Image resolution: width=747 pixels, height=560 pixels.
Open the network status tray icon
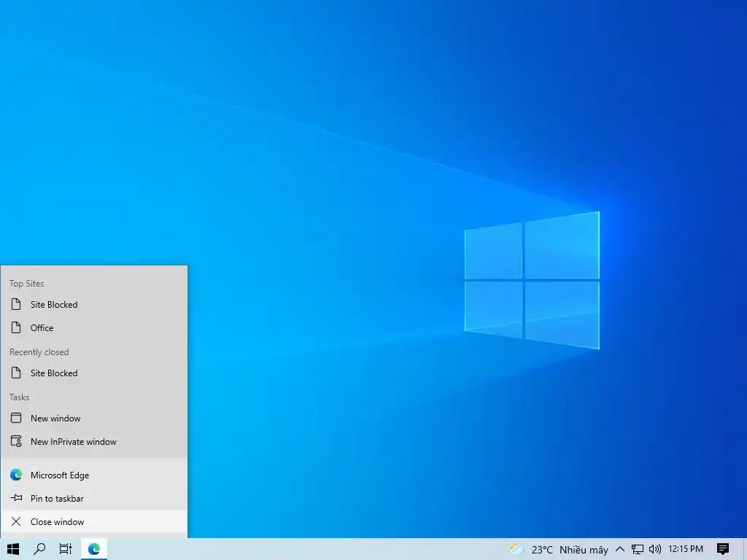tap(638, 549)
